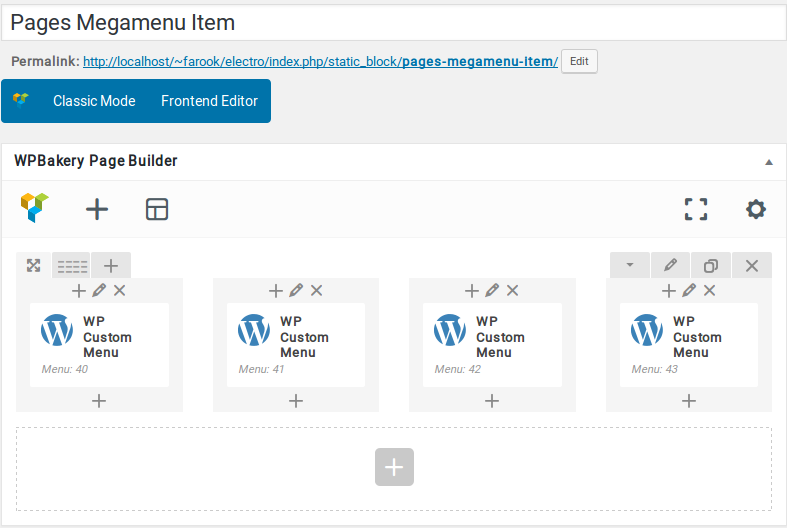This screenshot has height=528, width=787.
Task: Add a column with row plus tab
Action: coord(111,266)
